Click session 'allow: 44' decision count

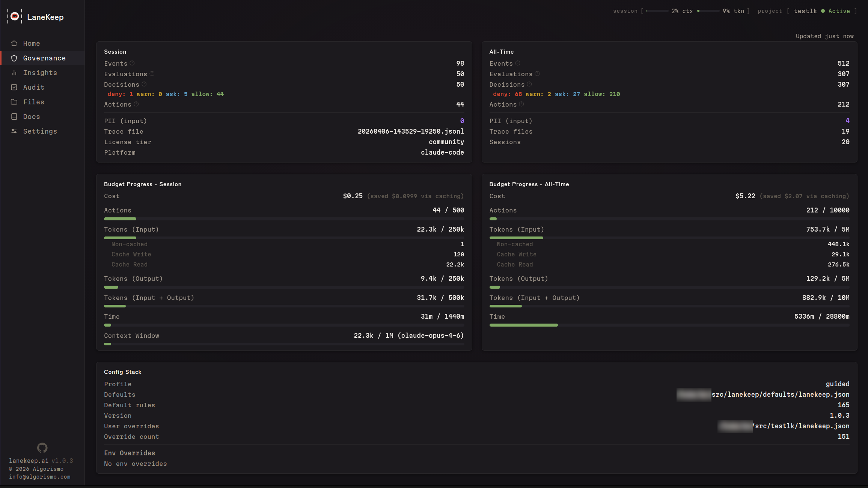tap(208, 94)
